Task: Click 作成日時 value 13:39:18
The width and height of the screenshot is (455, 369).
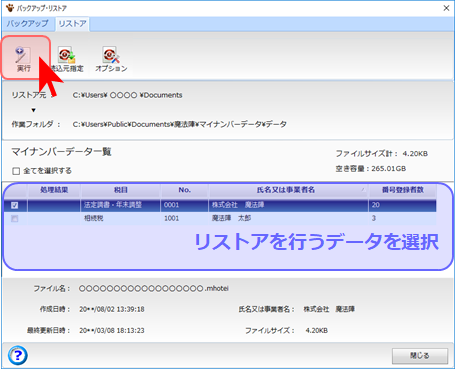Action: (x=112, y=309)
